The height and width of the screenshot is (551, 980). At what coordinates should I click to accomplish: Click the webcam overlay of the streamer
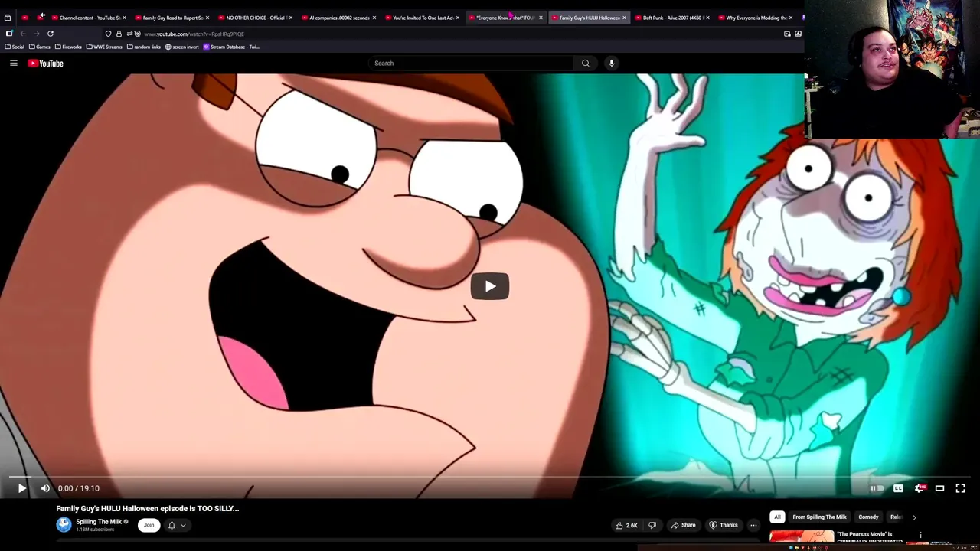click(x=892, y=69)
